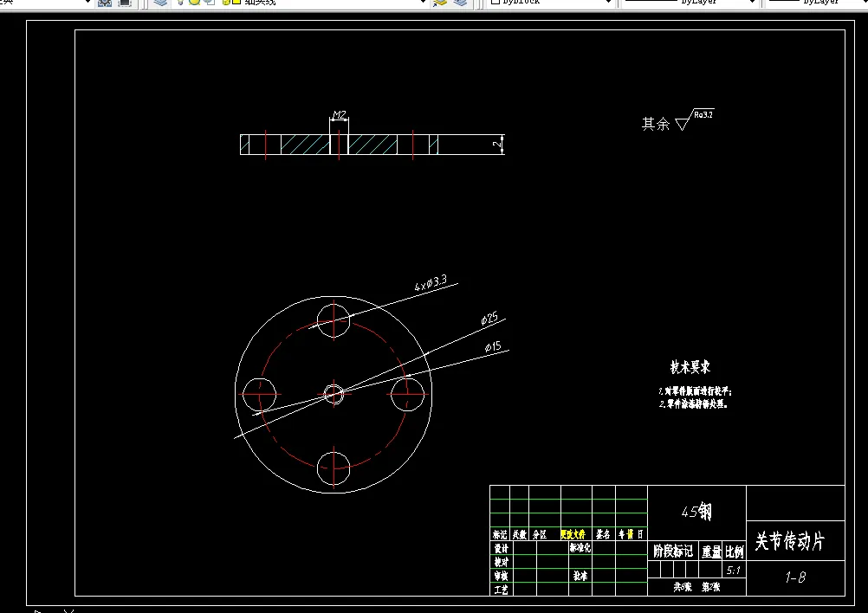The height and width of the screenshot is (613, 868).
Task: Click the 其余 roughness note
Action: coord(656,123)
